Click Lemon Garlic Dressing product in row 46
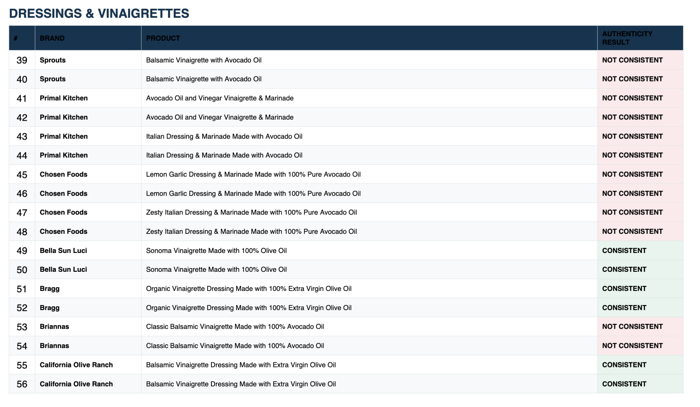Viewport: 700px width, 407px height. (253, 194)
